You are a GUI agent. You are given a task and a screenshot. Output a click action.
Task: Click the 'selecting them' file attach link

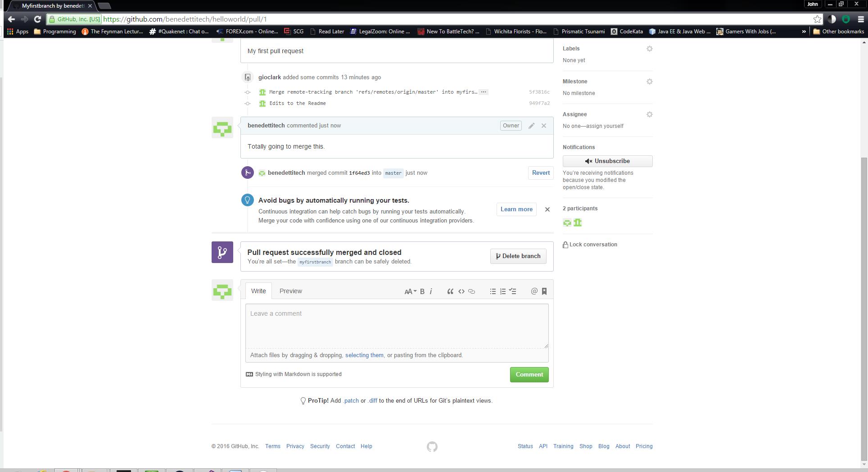[x=364, y=355]
